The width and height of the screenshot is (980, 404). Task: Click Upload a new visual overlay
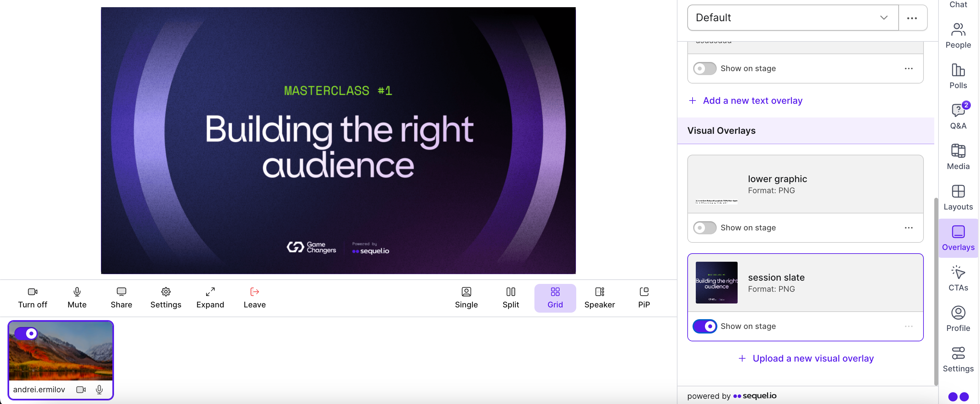tap(806, 358)
